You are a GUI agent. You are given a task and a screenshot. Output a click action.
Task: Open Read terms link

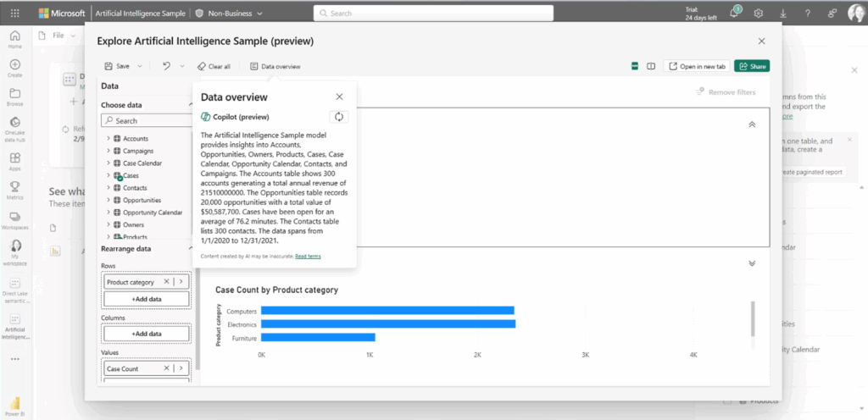pyautogui.click(x=308, y=257)
